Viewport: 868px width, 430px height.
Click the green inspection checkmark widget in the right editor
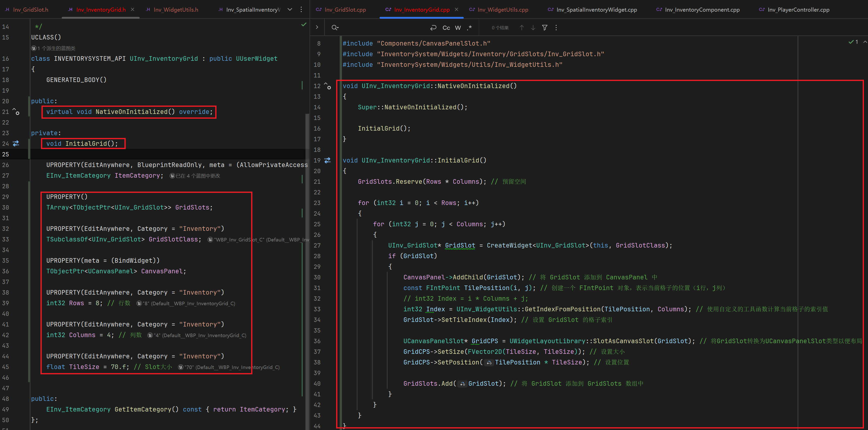[853, 42]
